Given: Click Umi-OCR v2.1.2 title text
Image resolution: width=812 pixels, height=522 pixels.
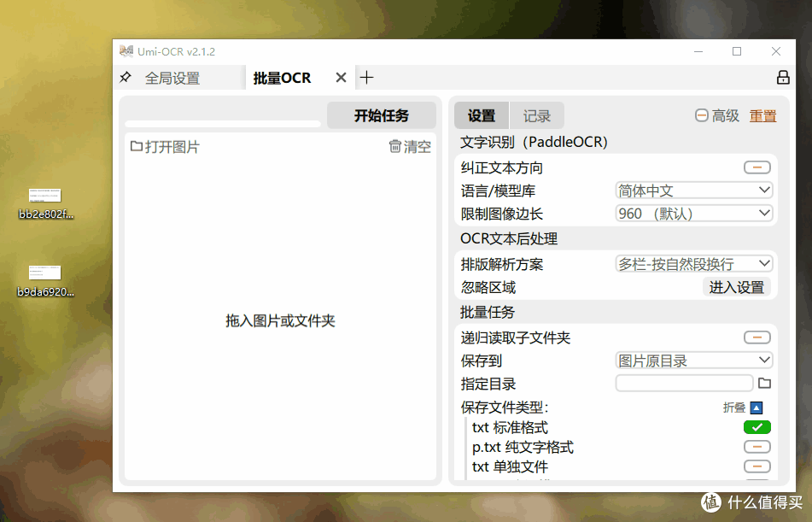Looking at the screenshot, I should pyautogui.click(x=176, y=52).
